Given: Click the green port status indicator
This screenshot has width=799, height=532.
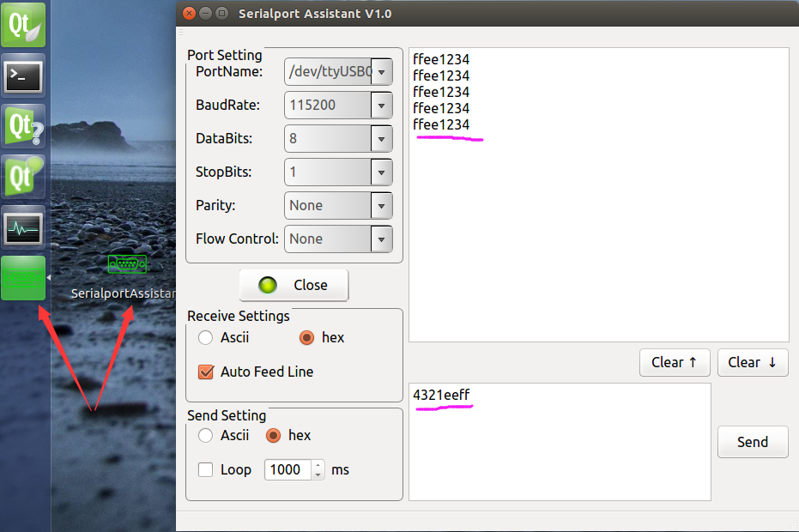Looking at the screenshot, I should tap(268, 286).
